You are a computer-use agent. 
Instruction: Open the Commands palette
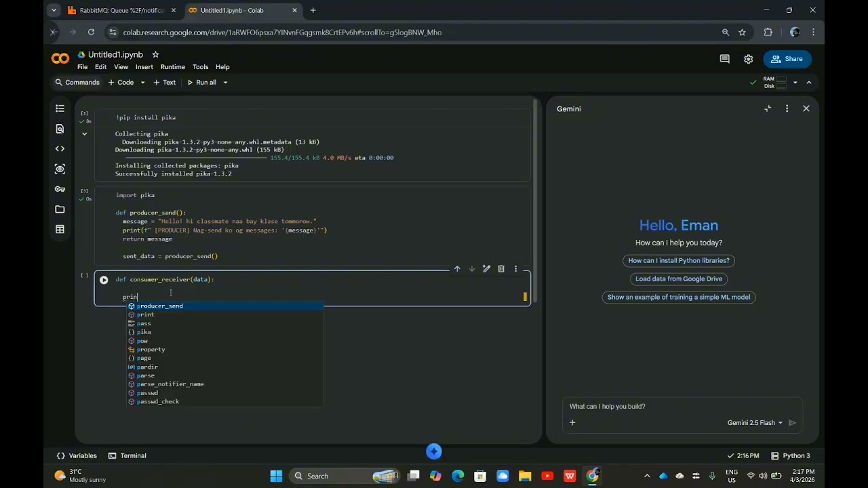coord(77,83)
